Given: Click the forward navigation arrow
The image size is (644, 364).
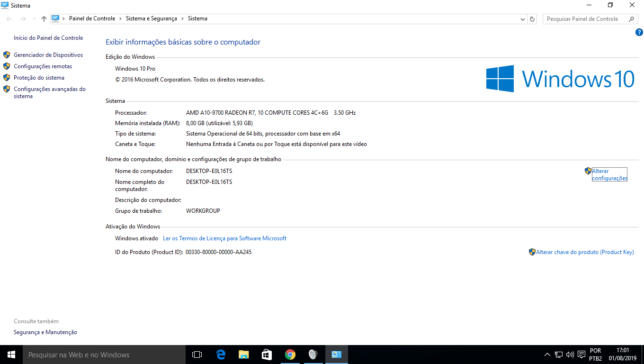Looking at the screenshot, I should coord(23,19).
